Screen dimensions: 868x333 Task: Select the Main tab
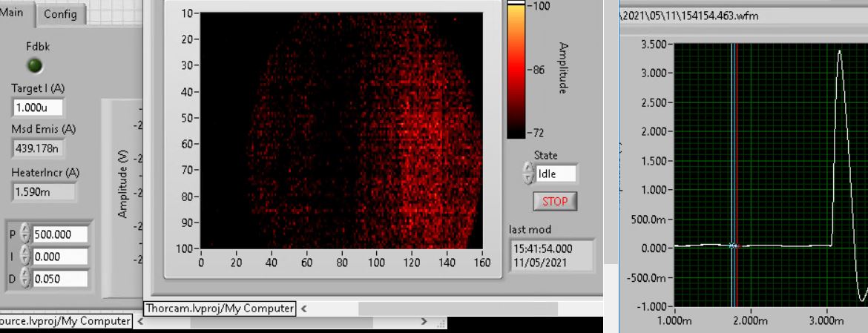pos(16,13)
